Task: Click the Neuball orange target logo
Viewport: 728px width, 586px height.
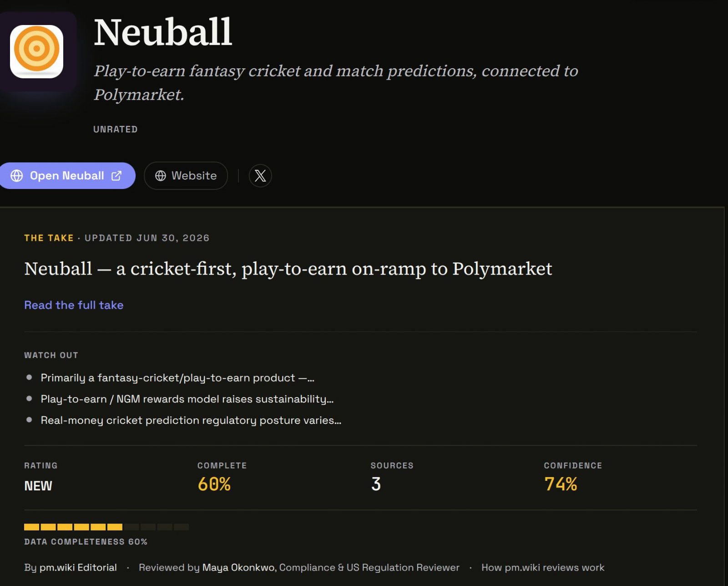Action: pos(36,51)
